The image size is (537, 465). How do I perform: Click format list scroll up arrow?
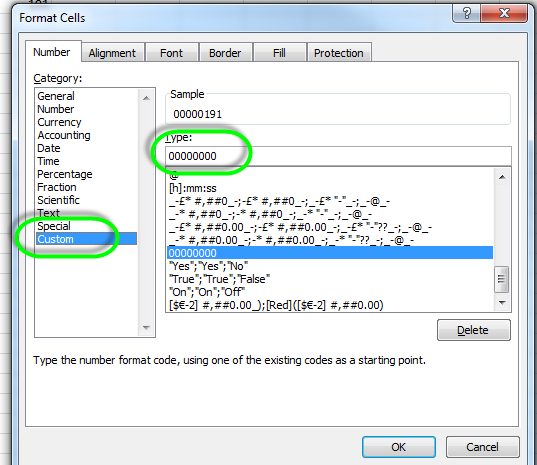pyautogui.click(x=502, y=177)
